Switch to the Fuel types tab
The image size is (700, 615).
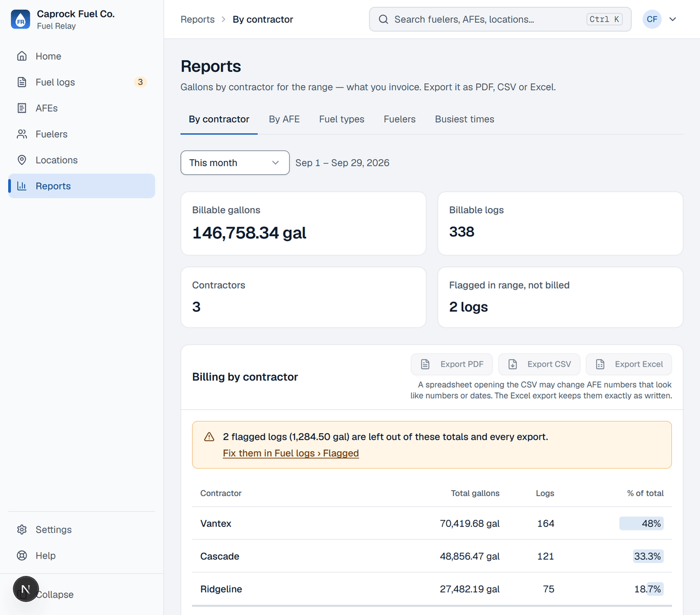[342, 119]
